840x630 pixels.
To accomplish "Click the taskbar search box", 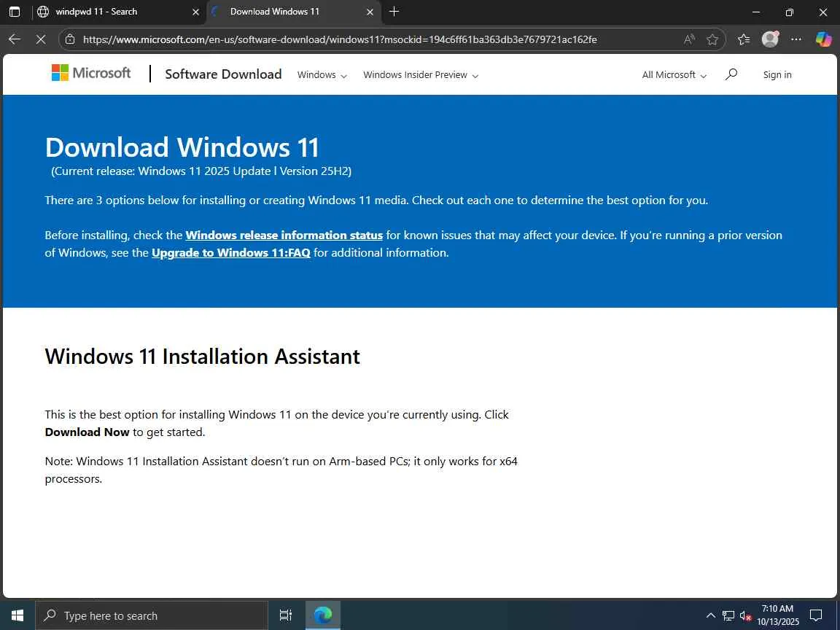I will coord(152,615).
